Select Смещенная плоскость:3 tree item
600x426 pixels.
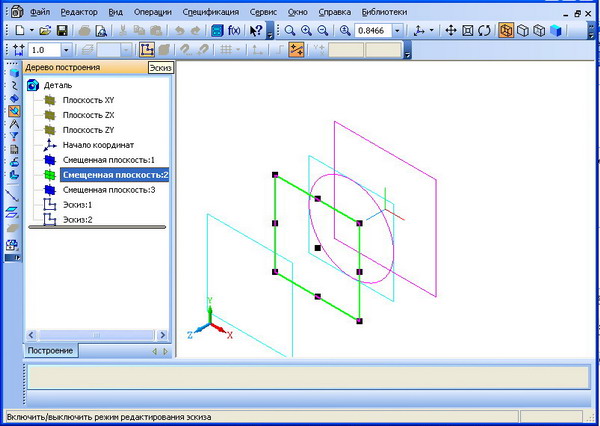click(109, 190)
